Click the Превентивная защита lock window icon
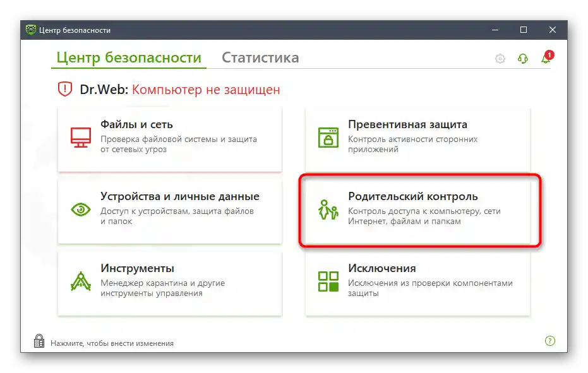Image resolution: width=588 pixels, height=373 pixels. [328, 137]
